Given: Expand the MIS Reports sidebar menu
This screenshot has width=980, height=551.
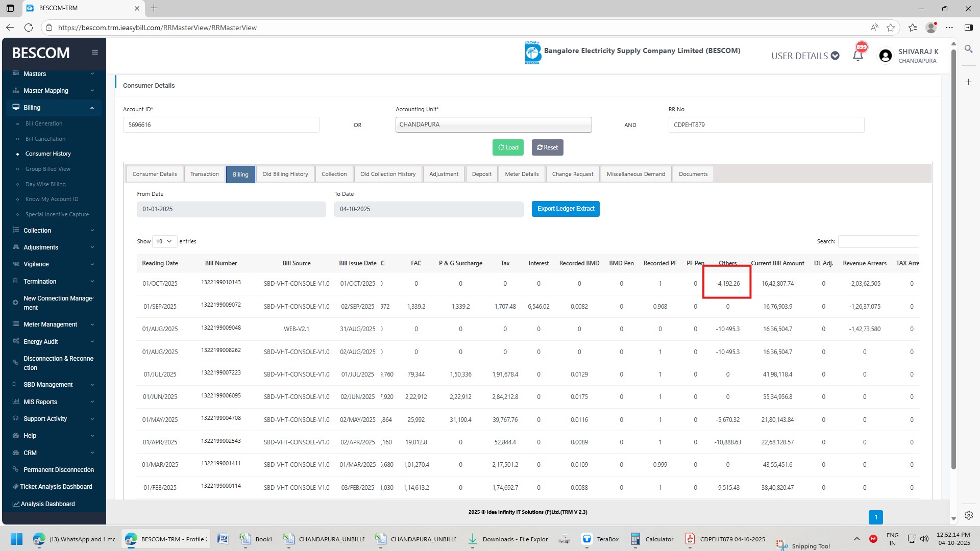Looking at the screenshot, I should [54, 402].
